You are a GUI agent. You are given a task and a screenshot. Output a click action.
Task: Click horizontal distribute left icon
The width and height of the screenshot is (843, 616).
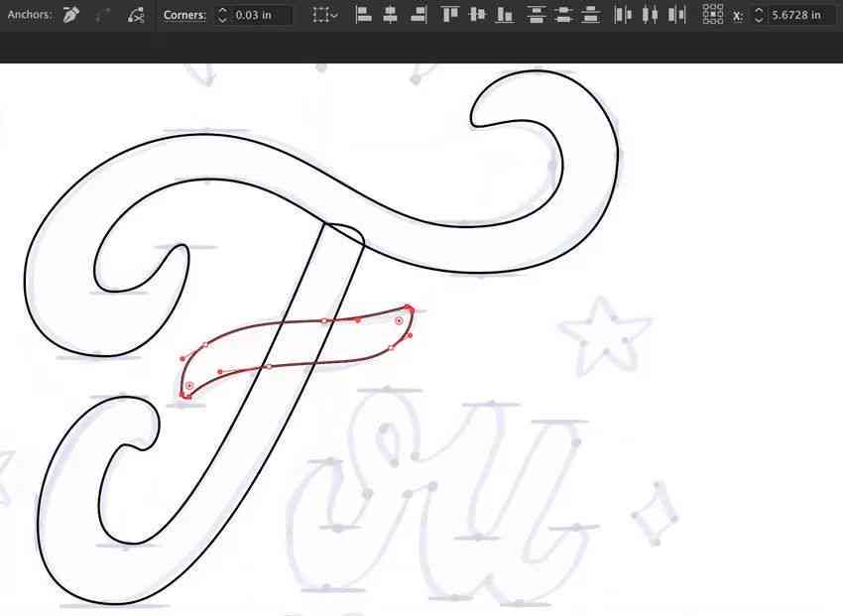[623, 15]
